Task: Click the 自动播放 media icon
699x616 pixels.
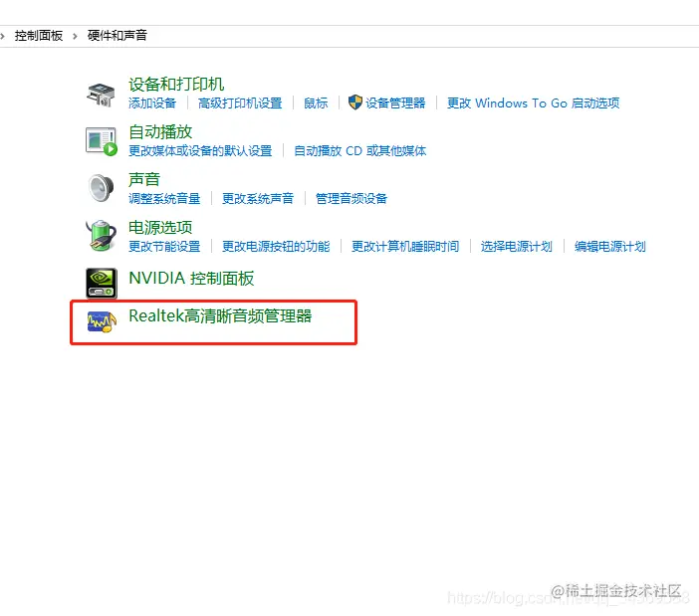Action: (x=102, y=141)
